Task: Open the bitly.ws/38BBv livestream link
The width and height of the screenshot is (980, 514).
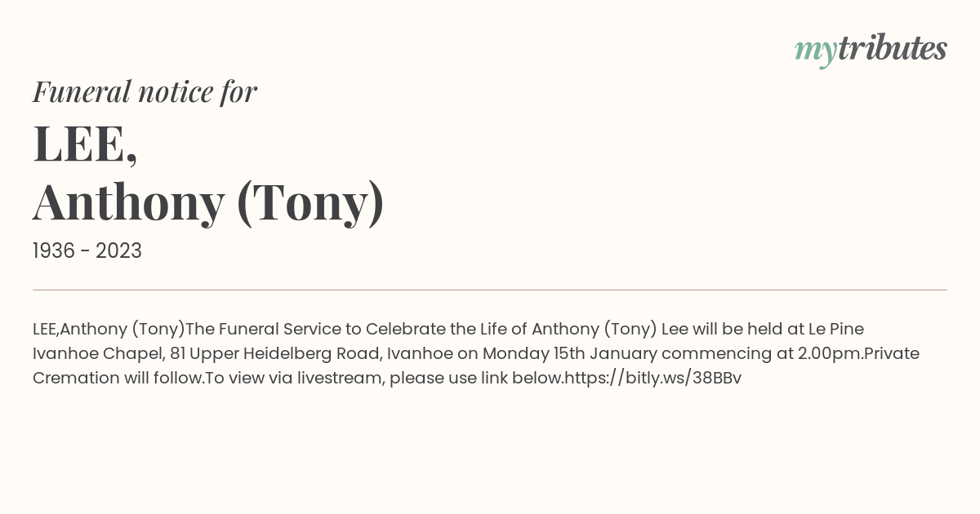Action: 653,378
